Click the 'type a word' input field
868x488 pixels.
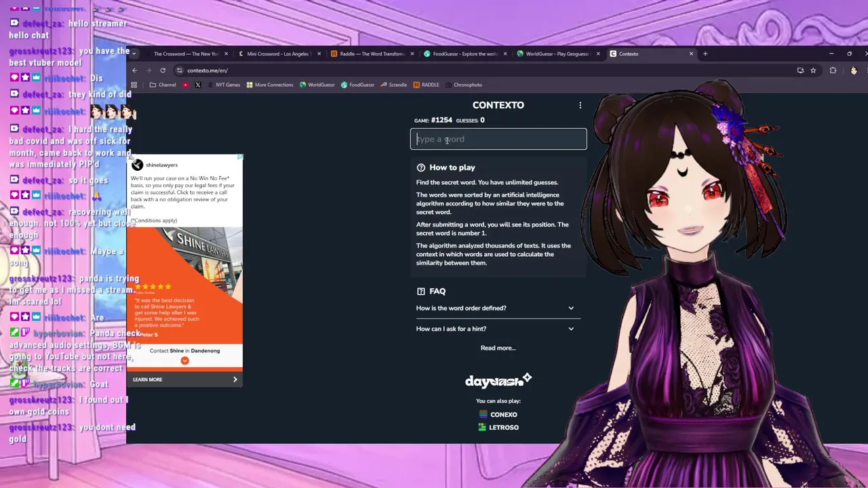tap(498, 139)
